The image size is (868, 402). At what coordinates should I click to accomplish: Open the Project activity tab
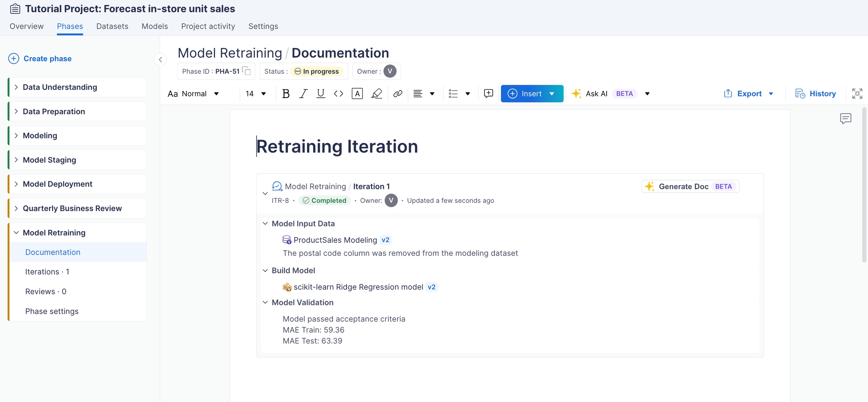pos(208,26)
